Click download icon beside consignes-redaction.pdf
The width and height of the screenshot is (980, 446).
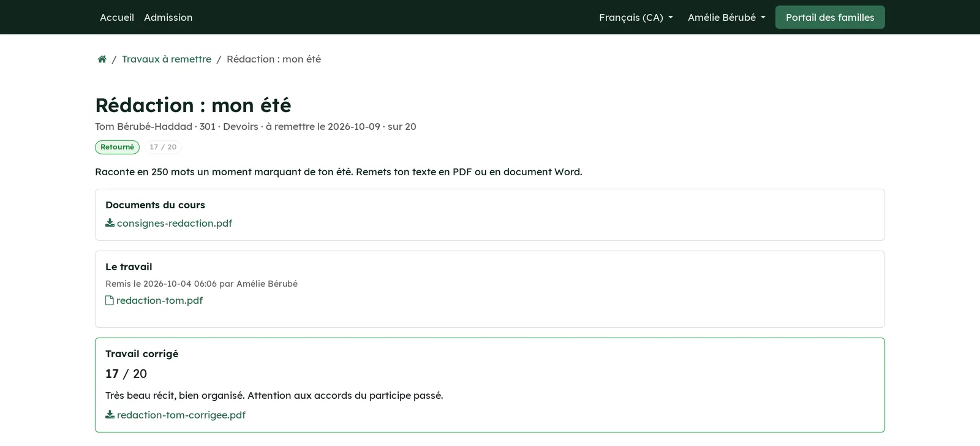[110, 223]
